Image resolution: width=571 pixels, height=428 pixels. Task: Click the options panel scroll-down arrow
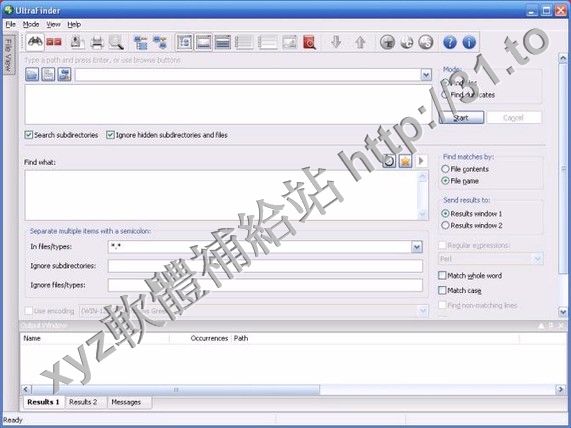(563, 312)
